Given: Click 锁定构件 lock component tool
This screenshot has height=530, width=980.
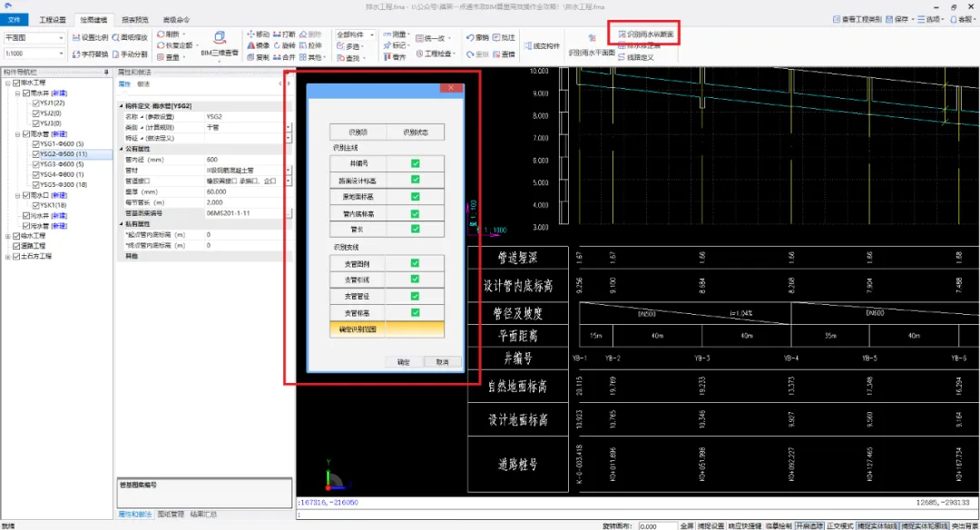Looking at the screenshot, I should (x=542, y=45).
